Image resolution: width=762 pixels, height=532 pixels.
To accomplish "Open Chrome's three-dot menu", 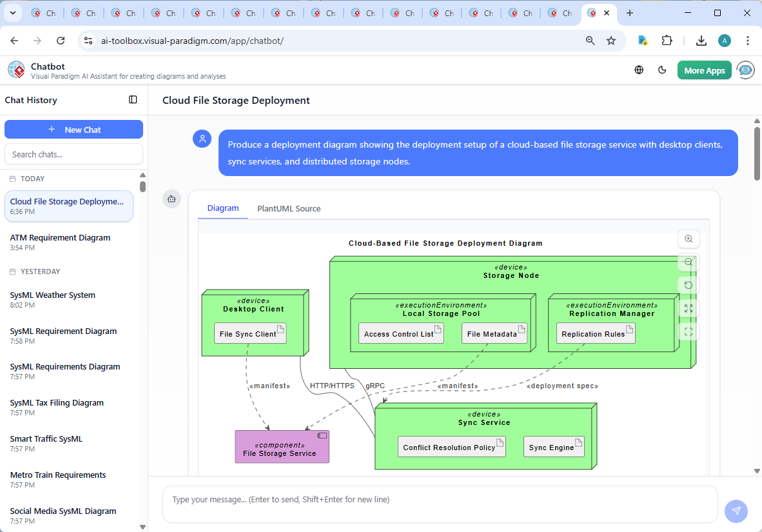I will (x=748, y=41).
